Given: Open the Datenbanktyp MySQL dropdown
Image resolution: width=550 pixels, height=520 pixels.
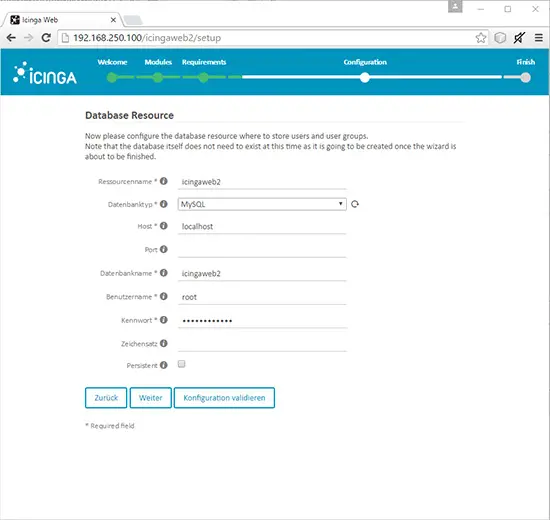Looking at the screenshot, I should coord(262,204).
